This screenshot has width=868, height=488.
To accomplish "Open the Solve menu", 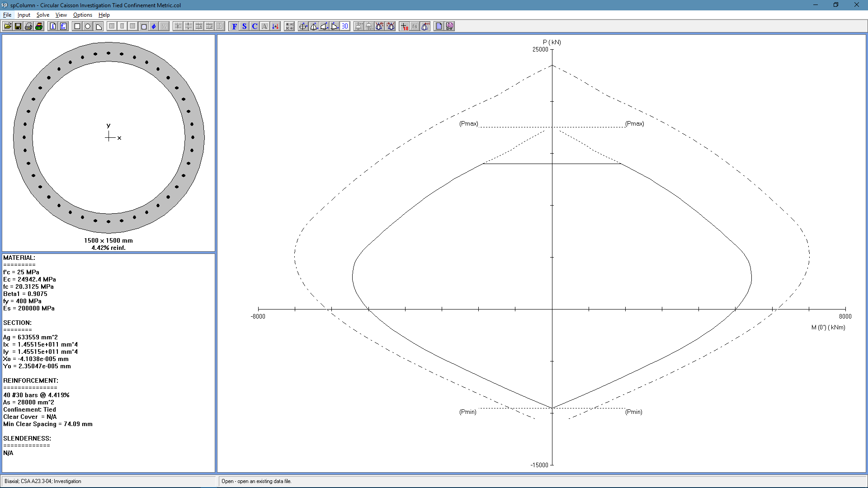I will point(42,15).
